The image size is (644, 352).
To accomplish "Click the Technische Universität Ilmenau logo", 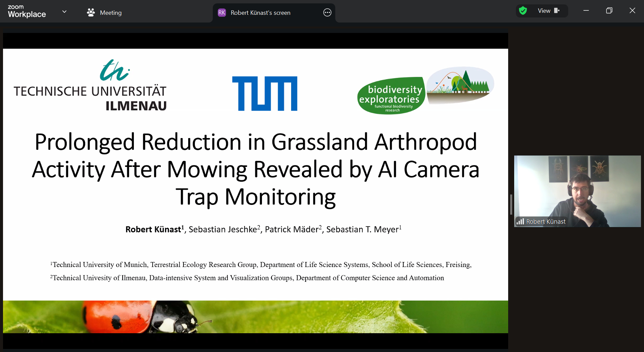I will click(x=90, y=86).
